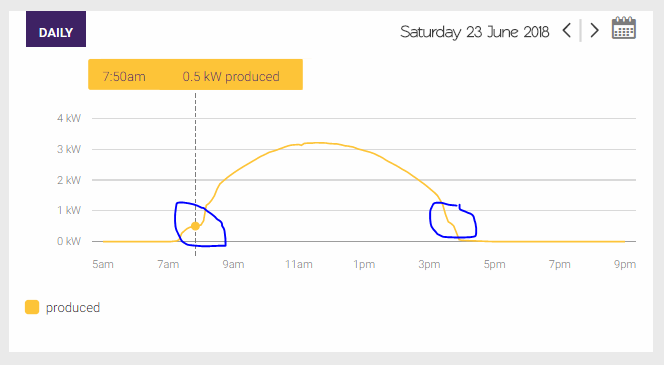Click the 3pm label on time axis
The width and height of the screenshot is (664, 365).
coord(429,264)
